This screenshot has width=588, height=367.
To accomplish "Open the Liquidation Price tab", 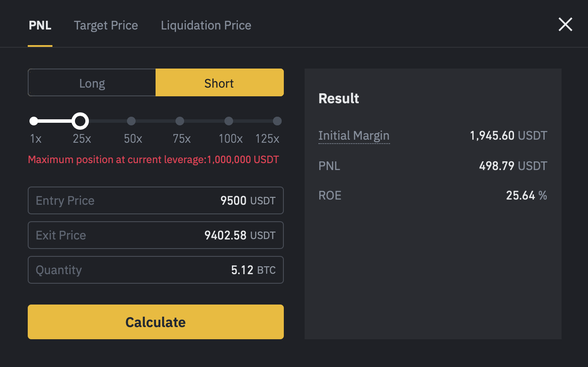I will click(206, 26).
